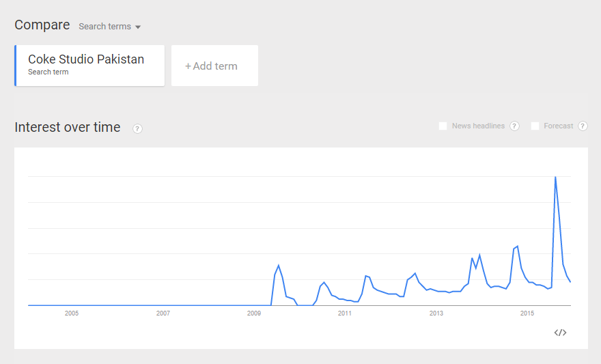Click the 2013 label on time axis

436,313
